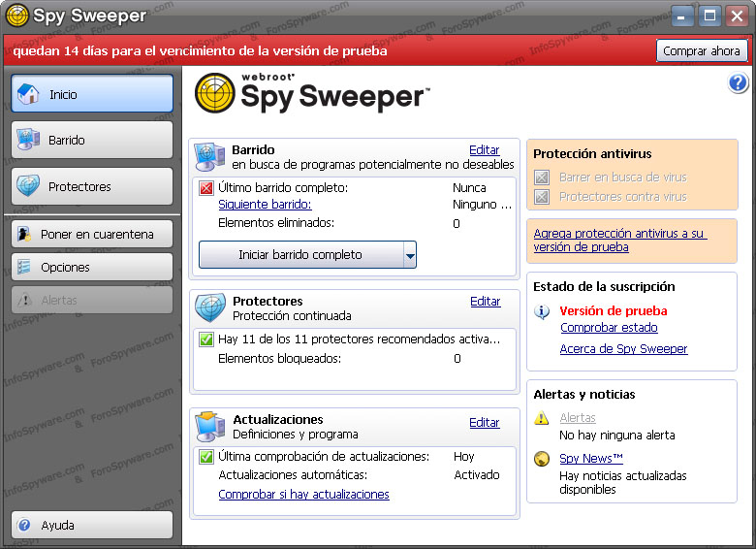The height and width of the screenshot is (549, 756).
Task: Click 'Protectores contra virus' label
Action: tap(623, 197)
